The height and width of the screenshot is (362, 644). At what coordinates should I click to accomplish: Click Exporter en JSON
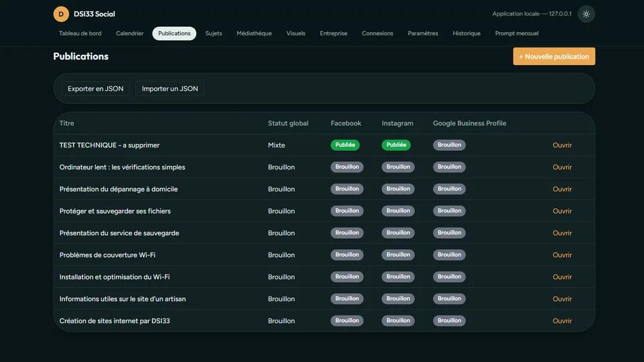tap(95, 88)
